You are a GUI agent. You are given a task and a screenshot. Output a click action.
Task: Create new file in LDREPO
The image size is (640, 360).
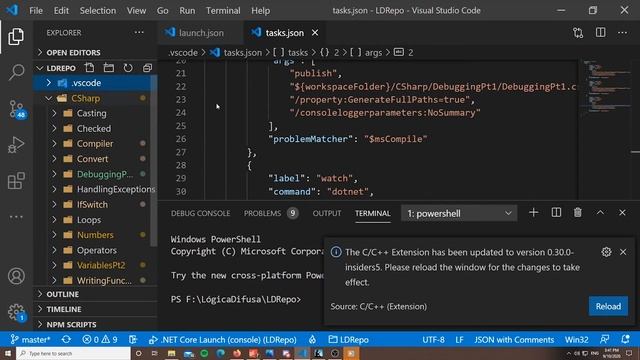click(89, 68)
